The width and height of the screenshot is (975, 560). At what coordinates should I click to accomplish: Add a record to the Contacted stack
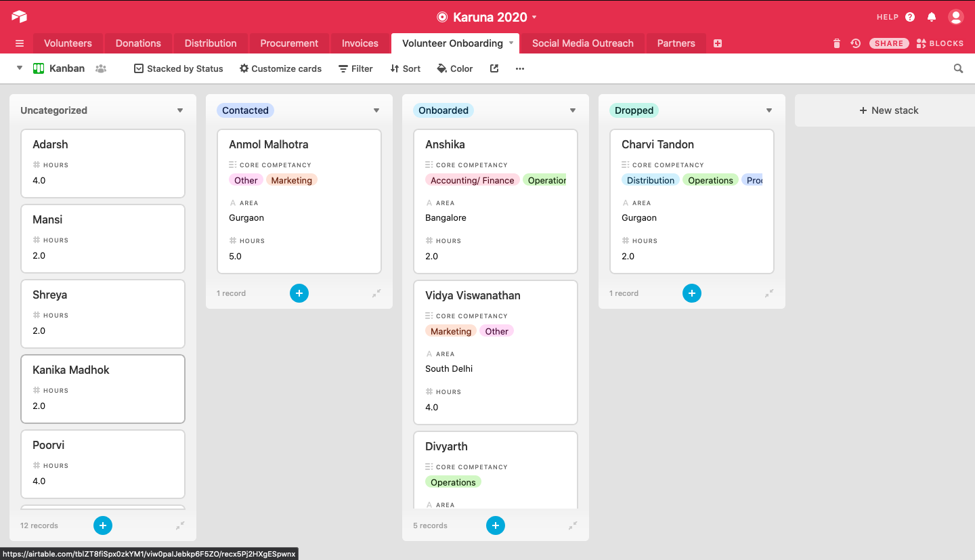click(x=299, y=293)
